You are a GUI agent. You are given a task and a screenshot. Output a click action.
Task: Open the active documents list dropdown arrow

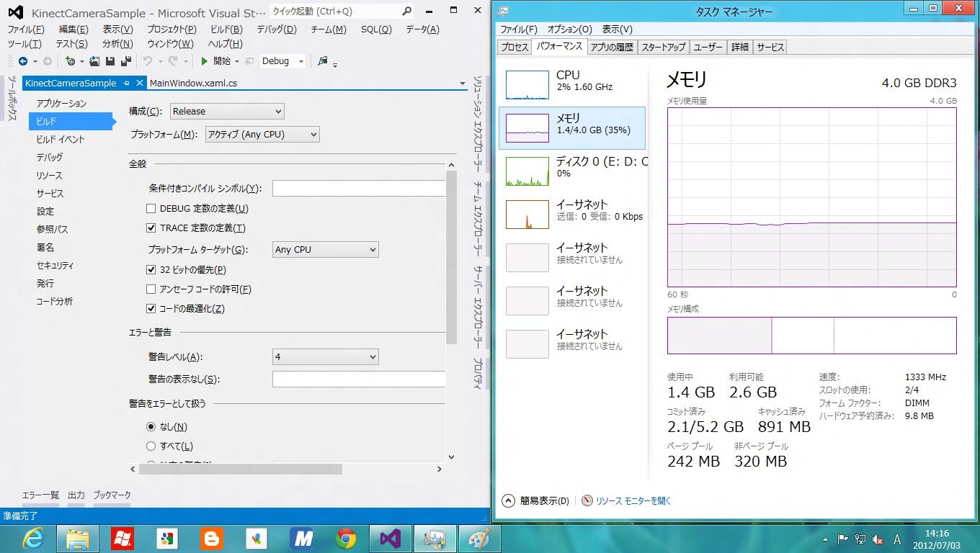463,84
